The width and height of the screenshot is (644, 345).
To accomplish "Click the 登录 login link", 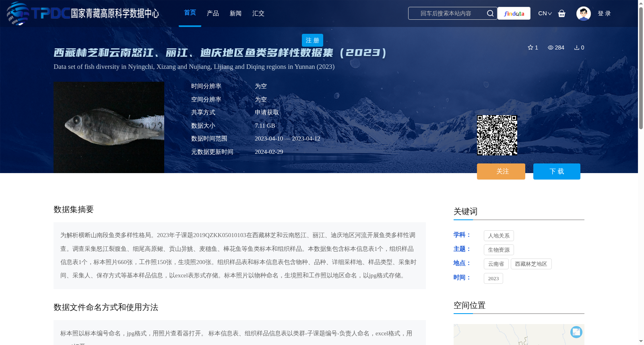I will click(x=604, y=13).
